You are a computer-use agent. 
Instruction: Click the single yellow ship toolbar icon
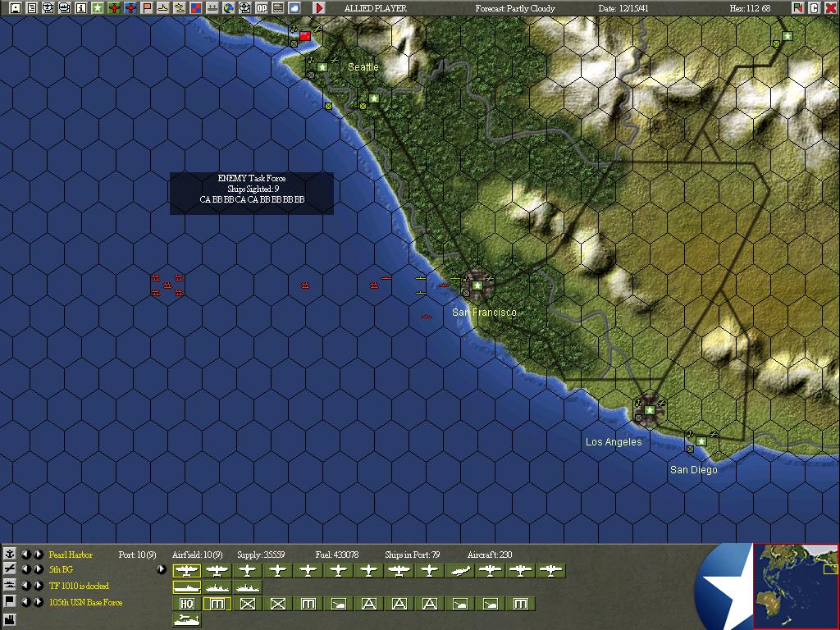[163, 7]
